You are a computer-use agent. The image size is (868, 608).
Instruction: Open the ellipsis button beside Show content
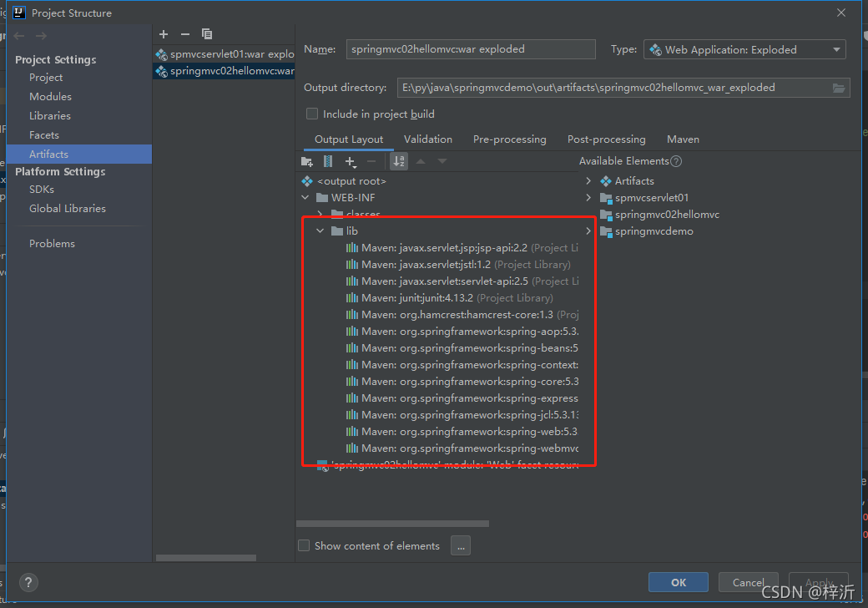461,546
